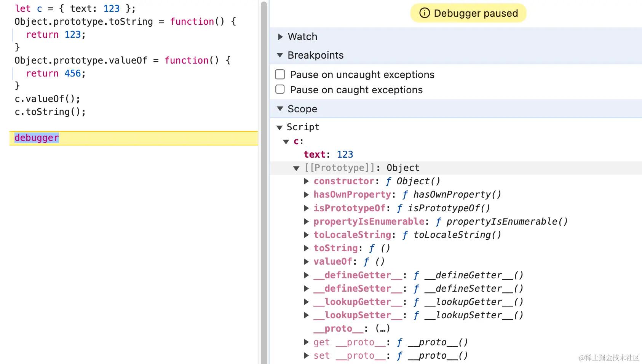Enable Pause on uncaught exceptions checkbox

coord(280,74)
